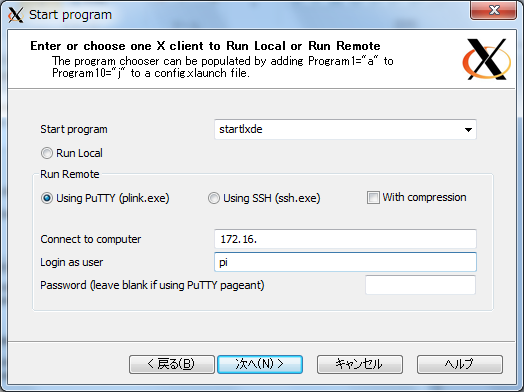Select the Run Local radio button
Image resolution: width=524 pixels, height=392 pixels.
46,153
